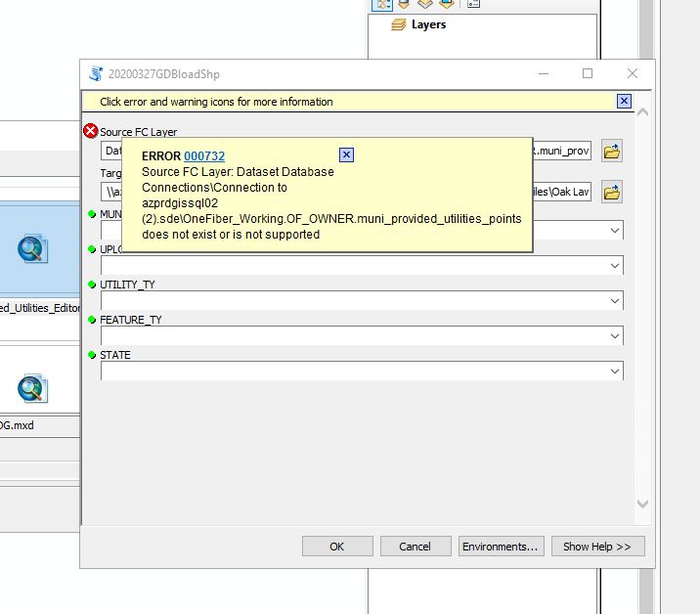Screen dimensions: 700x614
Task: Click the Source FC Layer label
Action: point(139,132)
